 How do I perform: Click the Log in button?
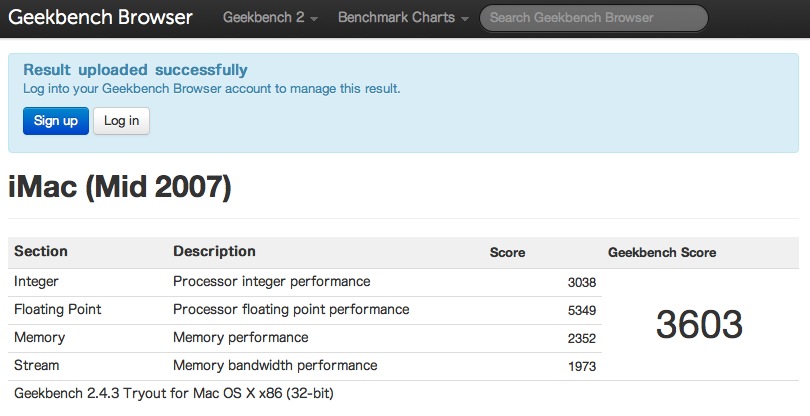click(121, 121)
